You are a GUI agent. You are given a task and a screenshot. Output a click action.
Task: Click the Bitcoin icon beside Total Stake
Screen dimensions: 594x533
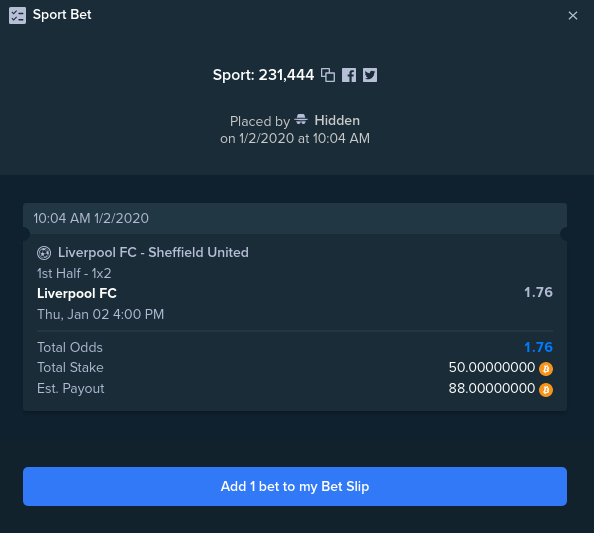click(x=546, y=369)
